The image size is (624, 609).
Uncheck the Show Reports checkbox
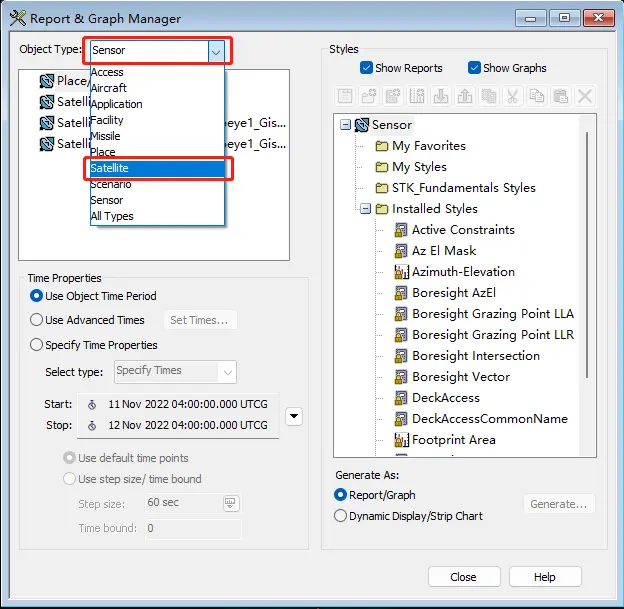click(x=366, y=68)
